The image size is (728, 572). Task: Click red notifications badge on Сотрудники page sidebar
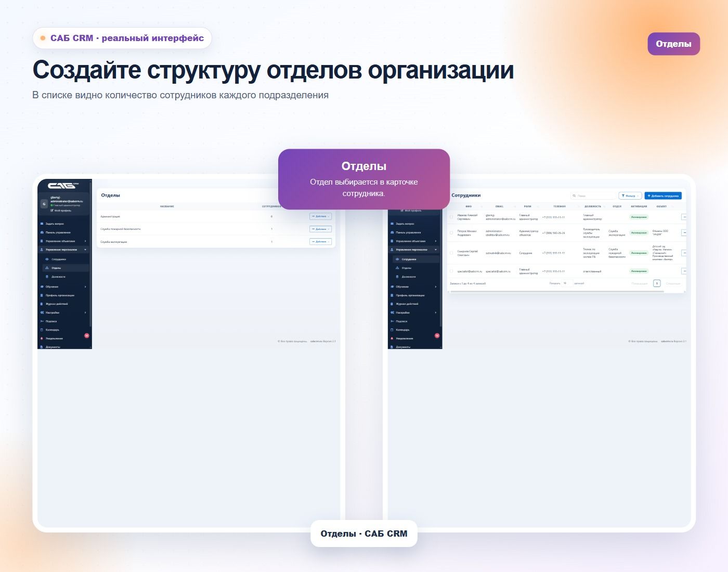(x=437, y=336)
